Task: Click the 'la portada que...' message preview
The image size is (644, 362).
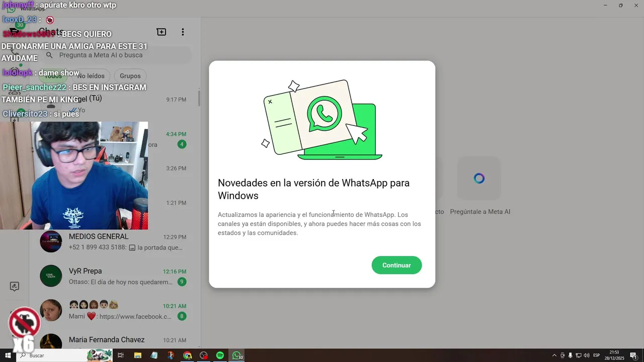Action: tap(160, 247)
